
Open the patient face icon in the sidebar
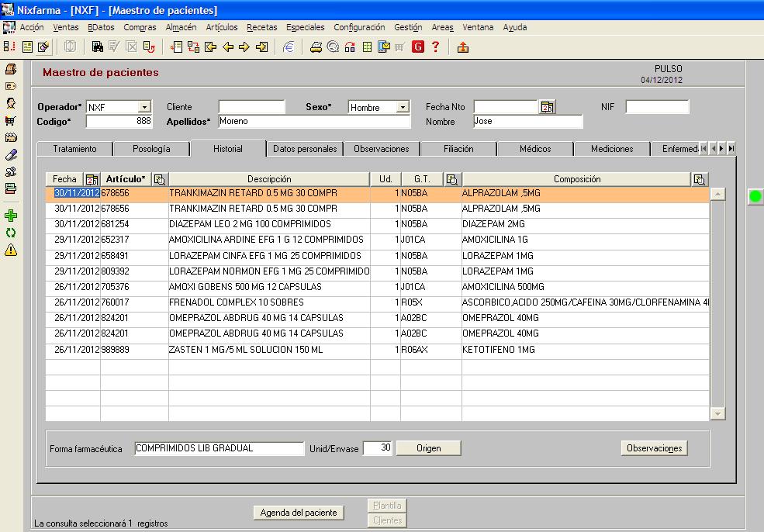(x=11, y=103)
